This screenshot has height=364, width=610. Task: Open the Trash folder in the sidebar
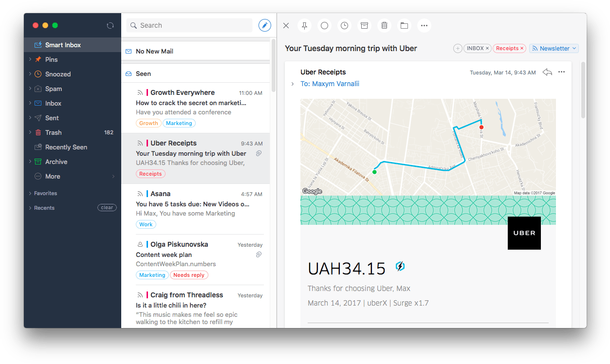53,132
